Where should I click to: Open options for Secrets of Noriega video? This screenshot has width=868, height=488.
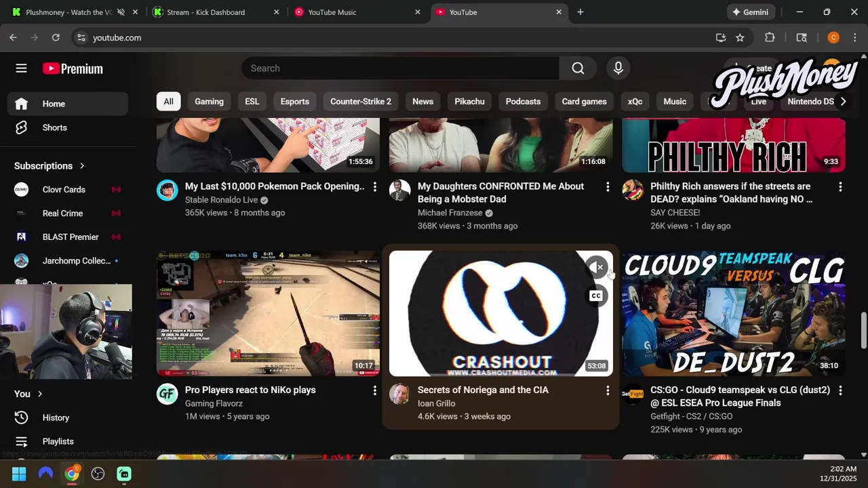click(x=607, y=390)
